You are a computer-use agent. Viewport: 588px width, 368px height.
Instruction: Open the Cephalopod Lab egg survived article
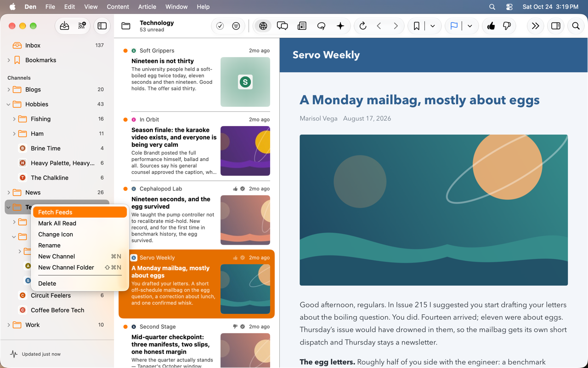coord(197,215)
